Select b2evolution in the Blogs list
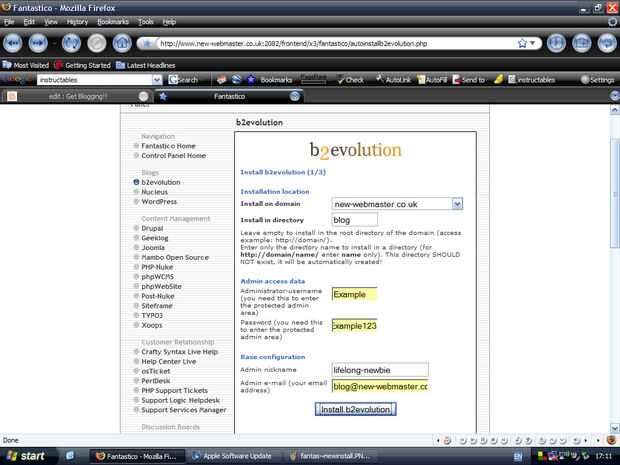 [161, 182]
